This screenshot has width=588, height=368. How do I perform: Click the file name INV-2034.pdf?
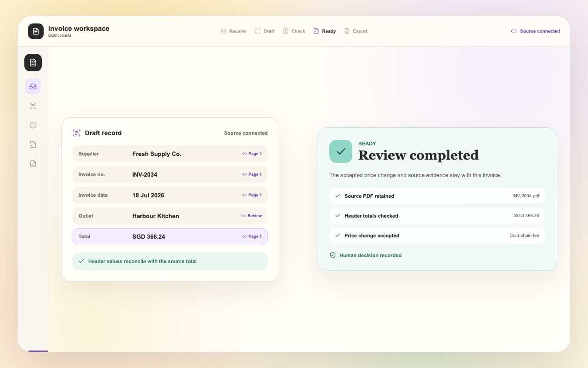point(526,196)
